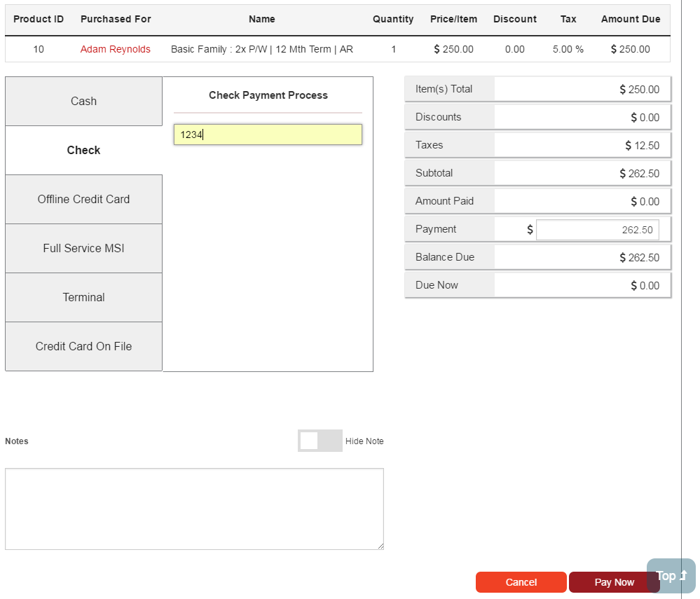Select the Basic Family product name cell
Viewport: 700px width, 599px height.
click(261, 50)
